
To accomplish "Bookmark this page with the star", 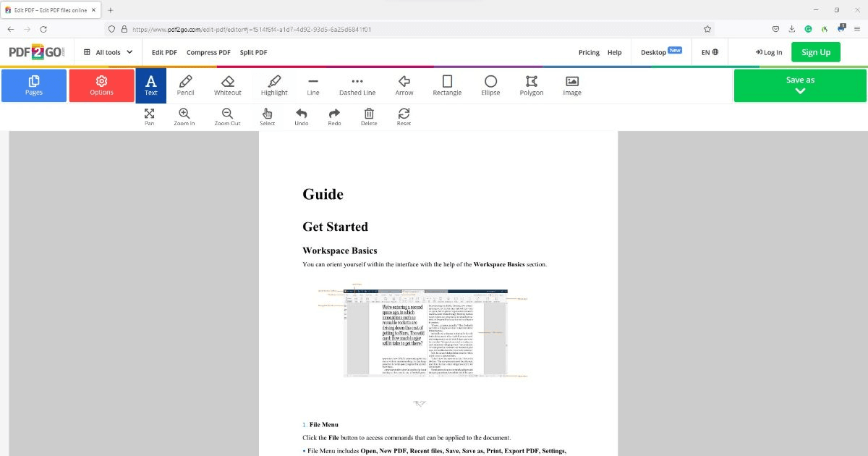I will point(707,29).
